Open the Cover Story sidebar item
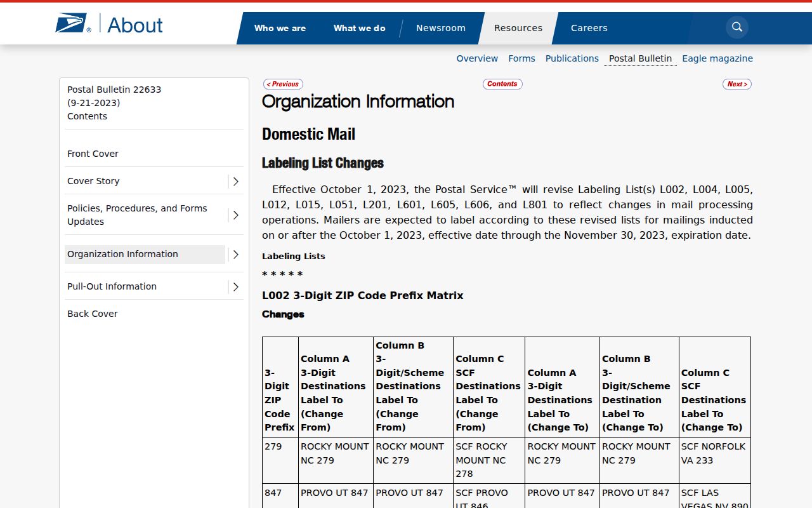This screenshot has width=812, height=508. tap(93, 181)
